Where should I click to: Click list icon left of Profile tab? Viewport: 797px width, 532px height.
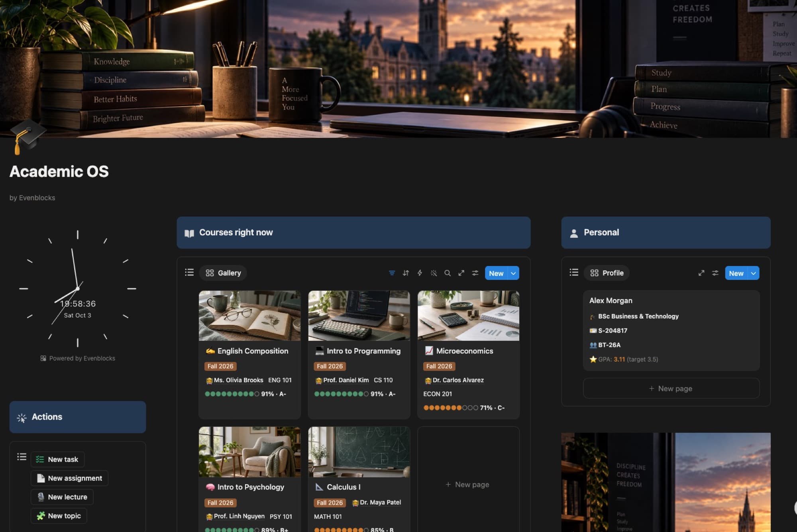point(574,272)
